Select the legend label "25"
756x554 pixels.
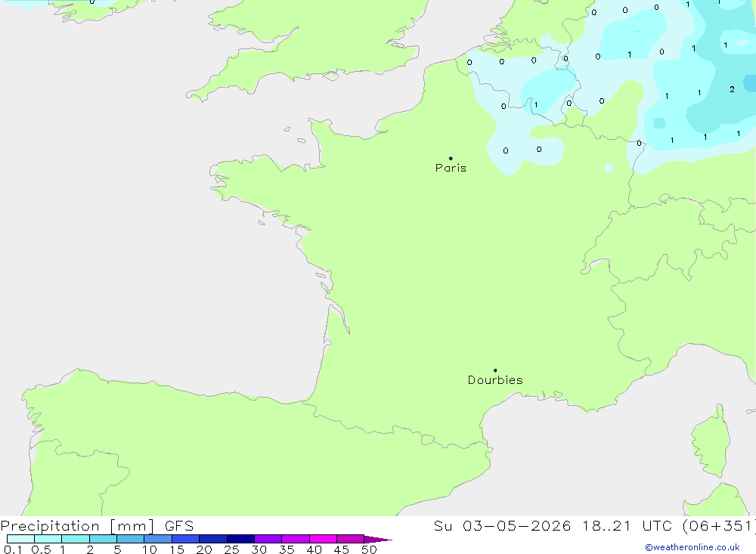point(231,549)
